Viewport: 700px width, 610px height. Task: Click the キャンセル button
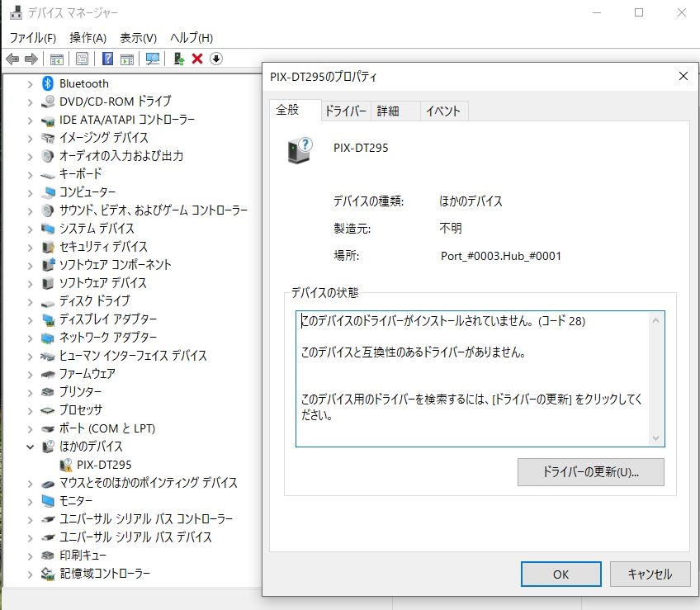tap(650, 574)
